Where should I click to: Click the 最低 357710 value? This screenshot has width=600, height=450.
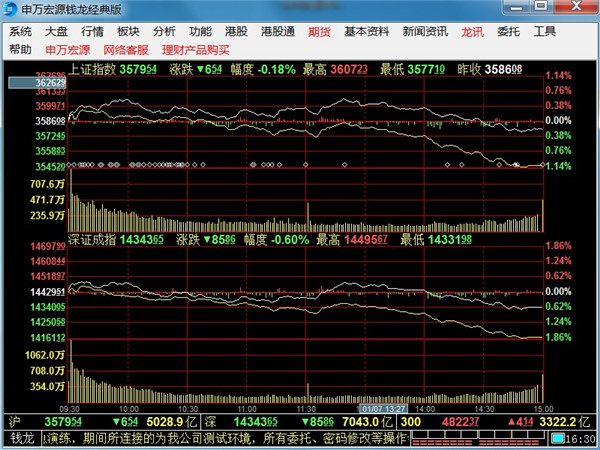tap(426, 69)
